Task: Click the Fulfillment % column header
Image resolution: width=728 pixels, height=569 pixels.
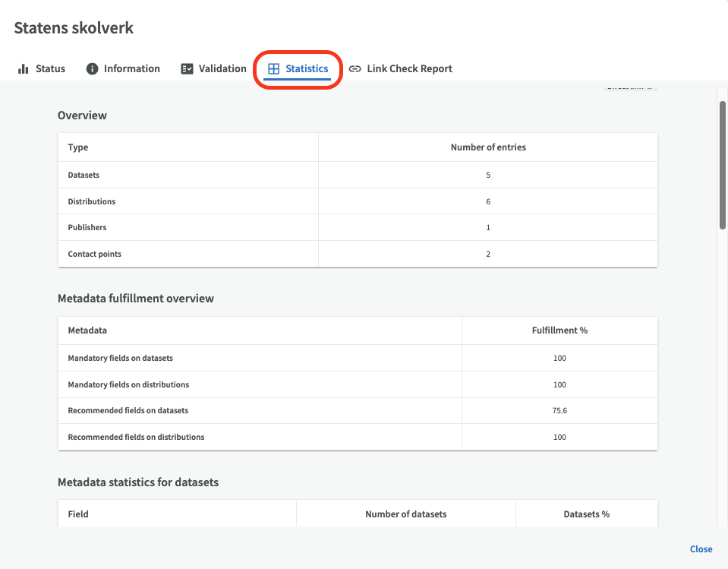Action: [559, 330]
